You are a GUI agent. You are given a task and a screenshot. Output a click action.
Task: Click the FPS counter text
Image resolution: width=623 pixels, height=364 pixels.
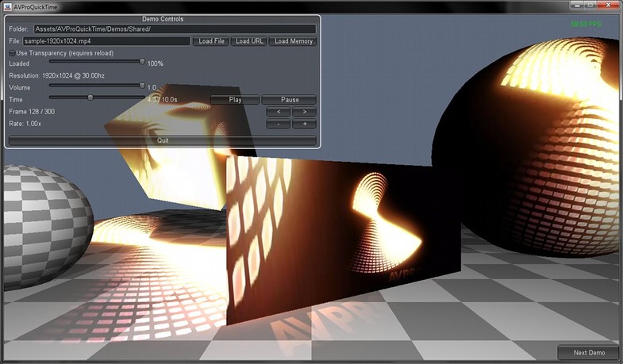click(x=586, y=25)
